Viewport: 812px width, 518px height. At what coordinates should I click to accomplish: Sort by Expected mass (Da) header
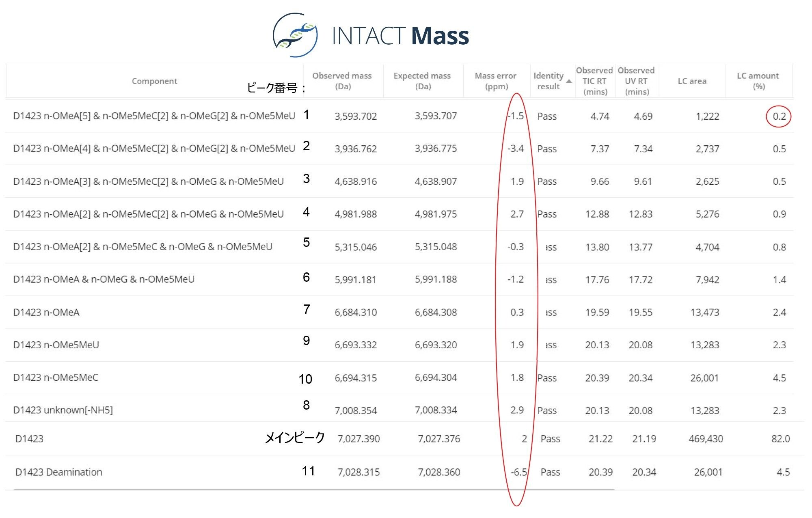(422, 81)
